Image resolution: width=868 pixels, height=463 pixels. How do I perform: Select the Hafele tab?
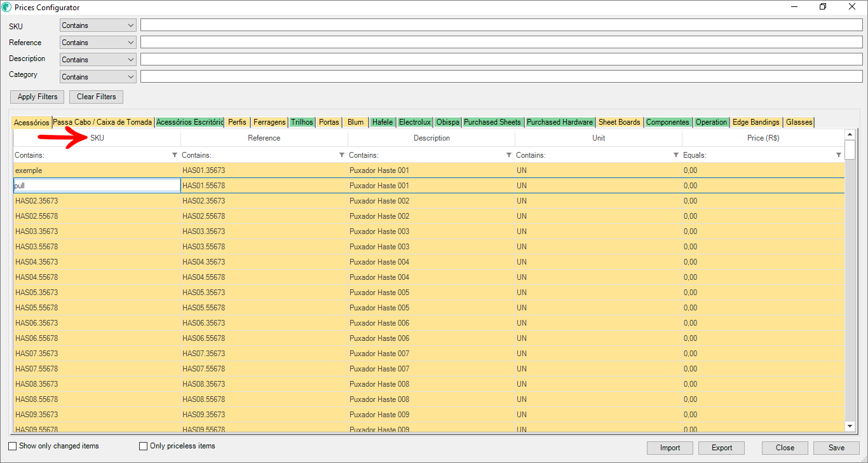point(383,122)
